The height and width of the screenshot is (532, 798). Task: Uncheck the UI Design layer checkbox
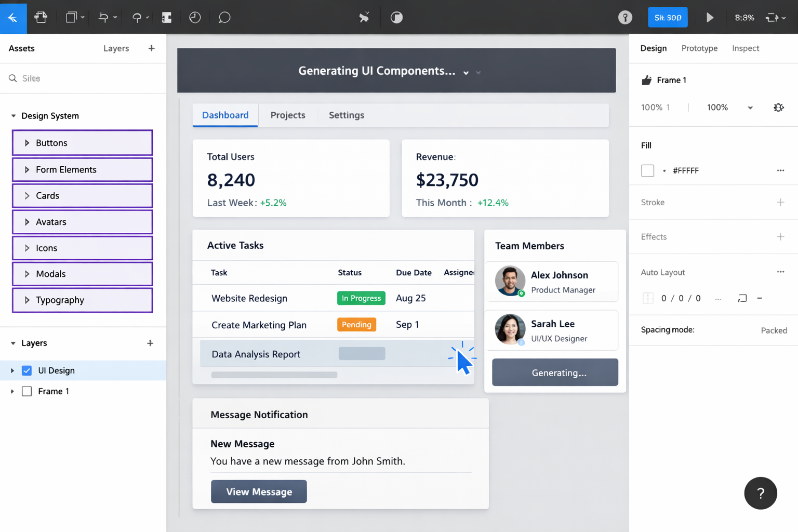(27, 370)
